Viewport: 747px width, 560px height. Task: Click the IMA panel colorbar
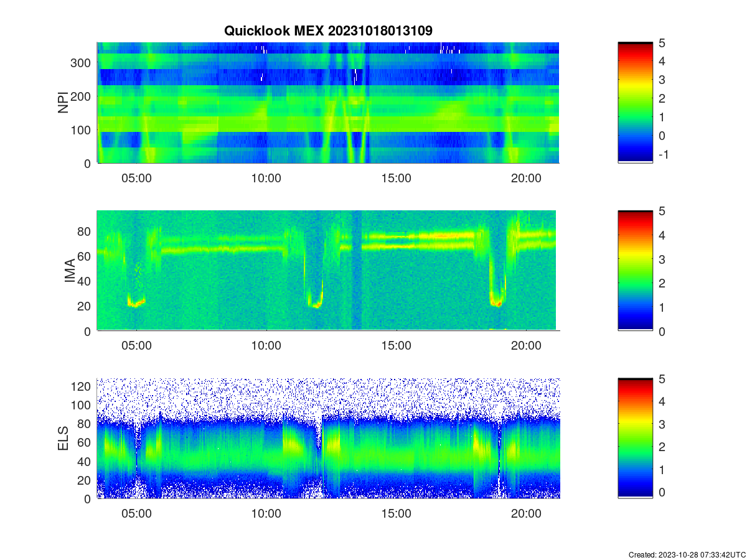635,271
